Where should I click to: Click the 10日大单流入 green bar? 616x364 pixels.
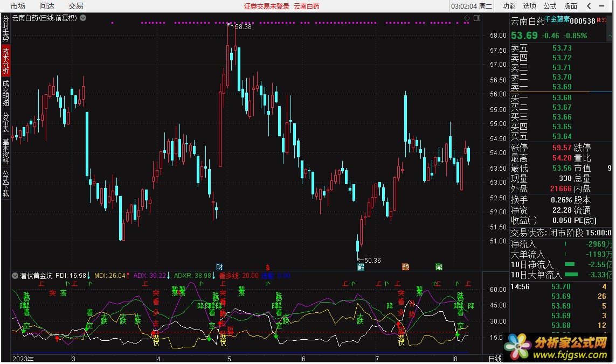(x=571, y=275)
